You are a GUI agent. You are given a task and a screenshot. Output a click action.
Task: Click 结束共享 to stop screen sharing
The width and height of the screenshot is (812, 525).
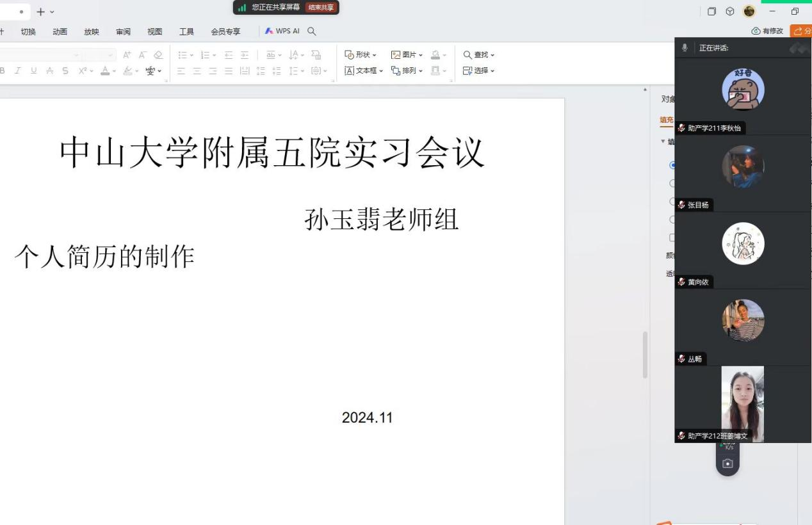click(321, 8)
